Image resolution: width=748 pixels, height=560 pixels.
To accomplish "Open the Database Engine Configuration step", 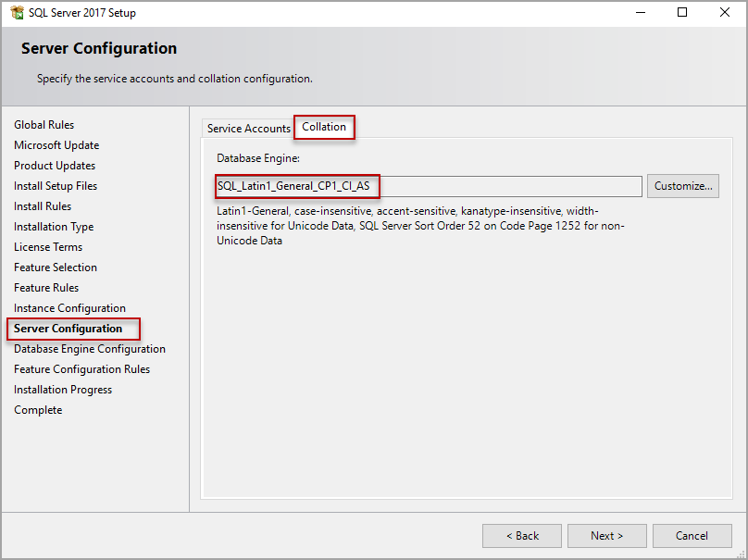I will [x=89, y=349].
